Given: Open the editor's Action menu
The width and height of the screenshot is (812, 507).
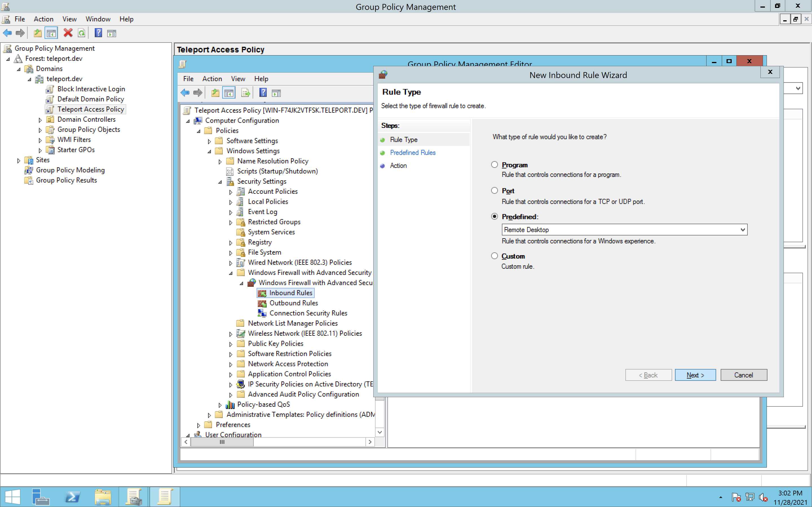Looking at the screenshot, I should point(212,79).
